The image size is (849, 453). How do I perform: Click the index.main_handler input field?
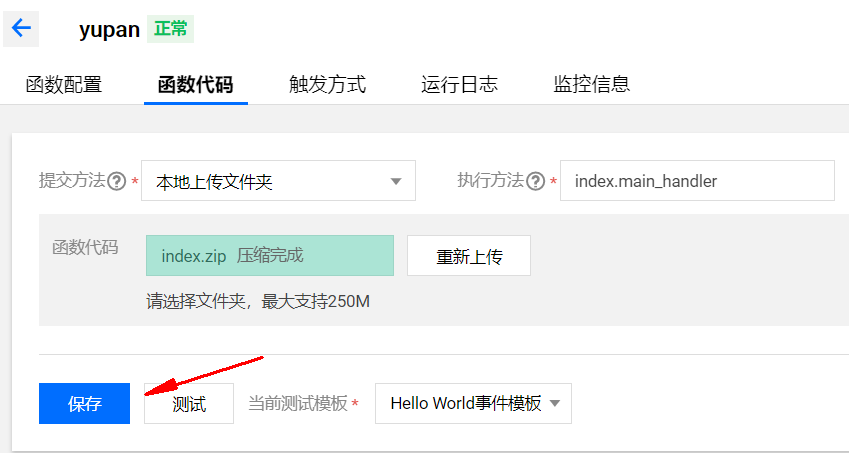(696, 182)
